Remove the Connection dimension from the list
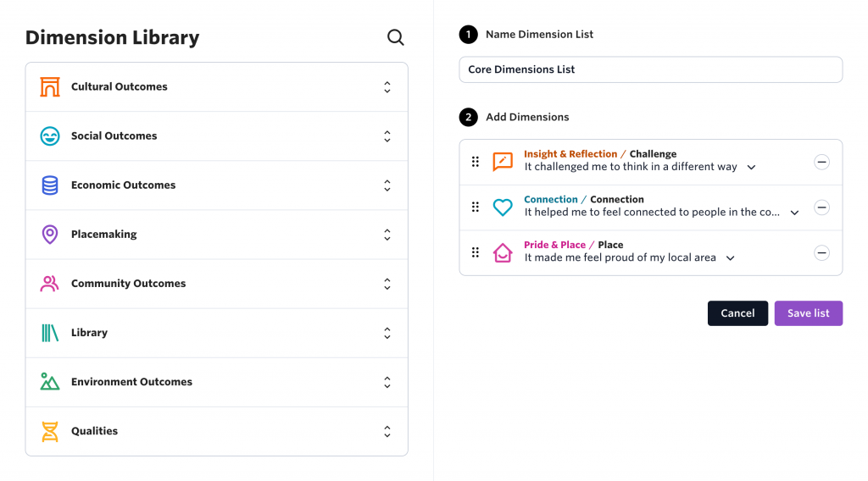 pos(821,207)
